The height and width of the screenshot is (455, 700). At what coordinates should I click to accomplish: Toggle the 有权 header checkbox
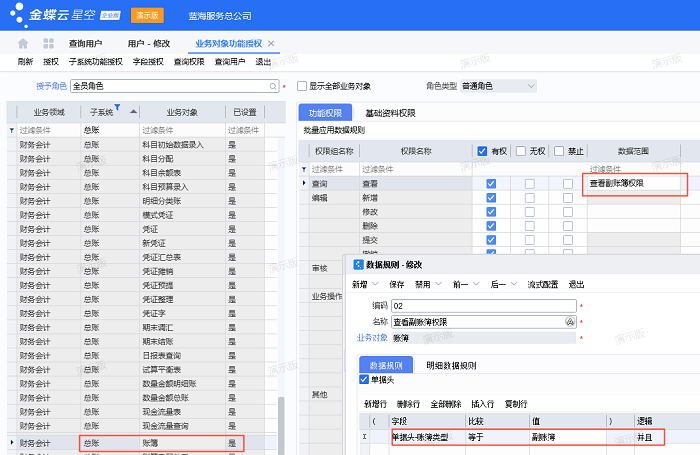tap(482, 151)
